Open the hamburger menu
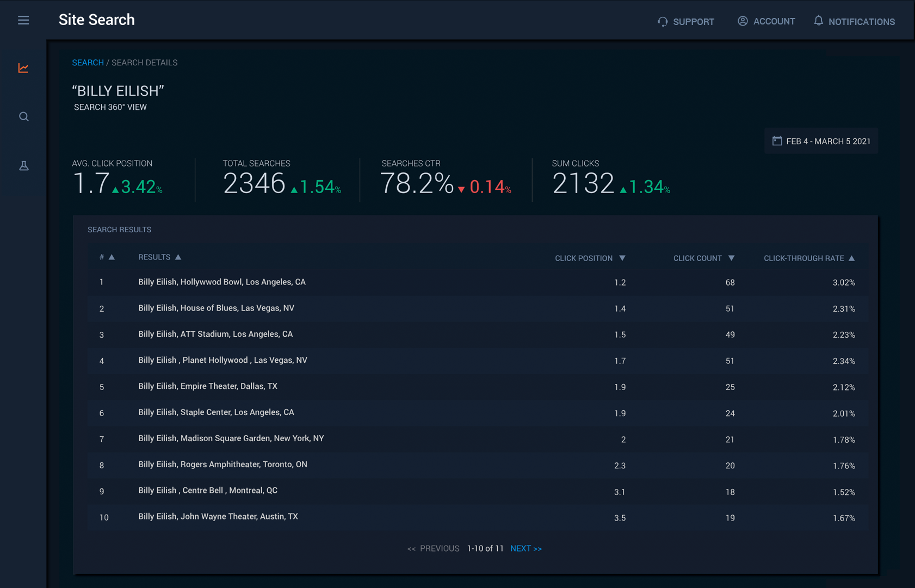This screenshot has width=915, height=588. click(x=23, y=20)
